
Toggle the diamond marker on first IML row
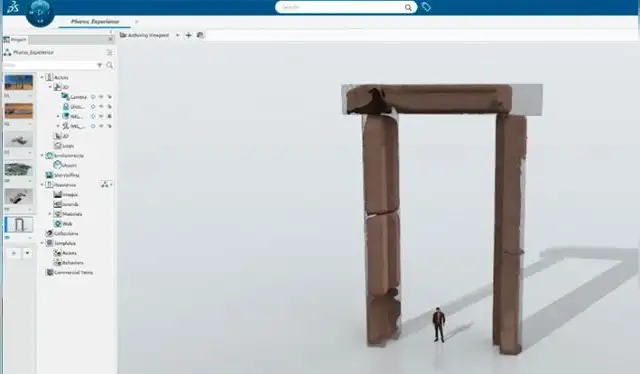tap(93, 116)
